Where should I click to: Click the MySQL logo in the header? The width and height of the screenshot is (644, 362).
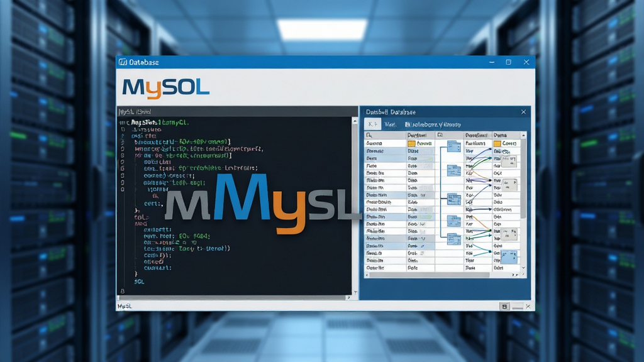[x=165, y=89]
